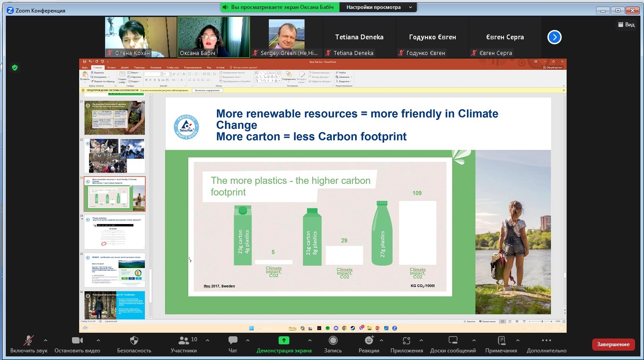Click the green encryption shield icon

(15, 68)
